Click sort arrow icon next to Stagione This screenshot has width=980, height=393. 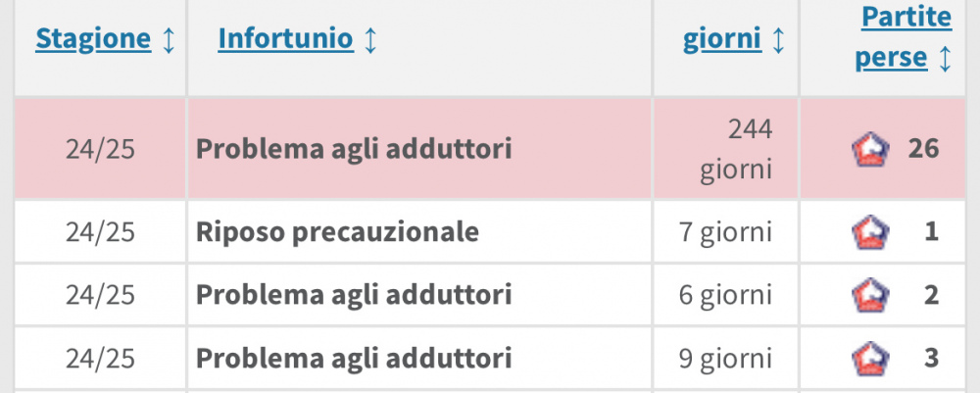pyautogui.click(x=169, y=39)
